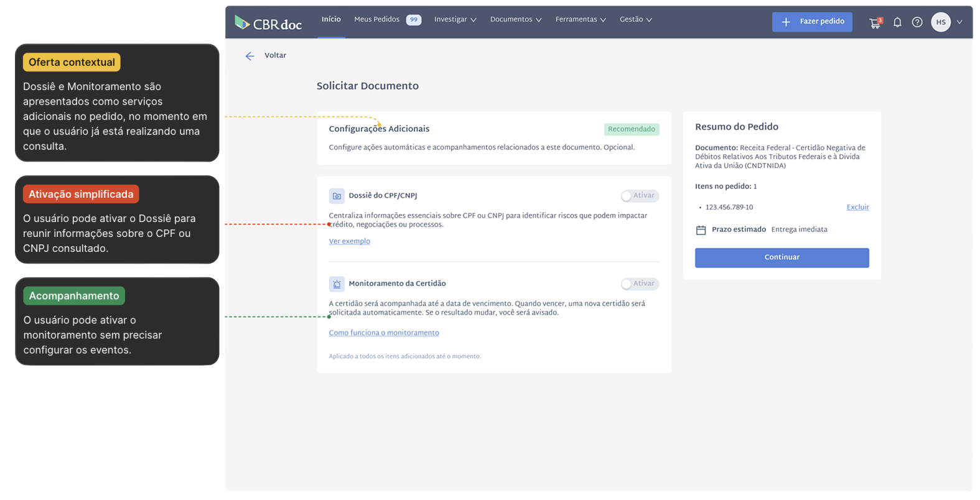This screenshot has width=980, height=500.
Task: Click the Itens no pedido: 1 text
Action: coord(726,187)
